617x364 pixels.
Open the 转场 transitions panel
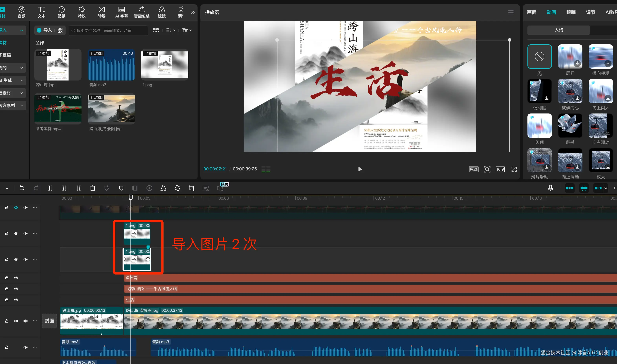click(x=102, y=12)
